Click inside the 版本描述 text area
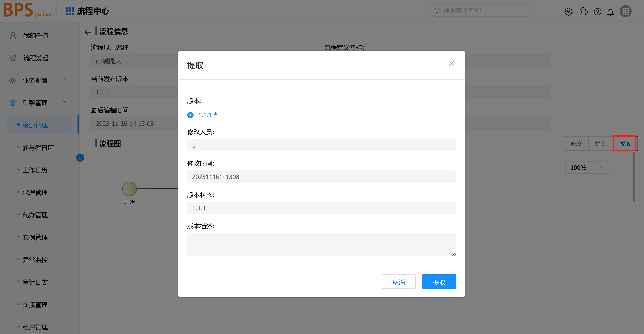The height and width of the screenshot is (334, 644). 321,245
